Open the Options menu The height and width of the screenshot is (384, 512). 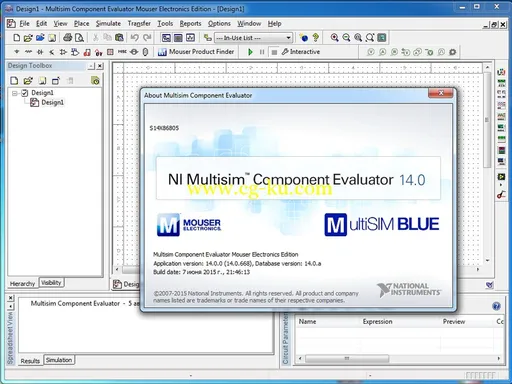pyautogui.click(x=219, y=24)
